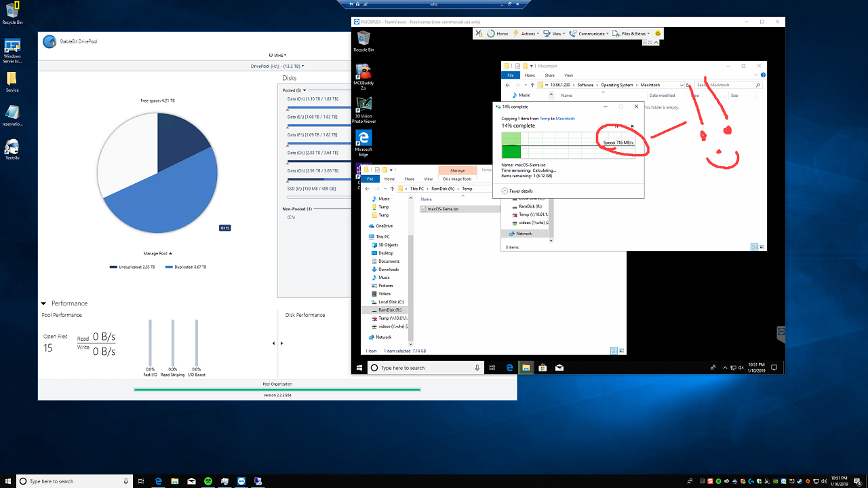
Task: Open the Disc Image Tools ribbon tab
Action: point(457,179)
